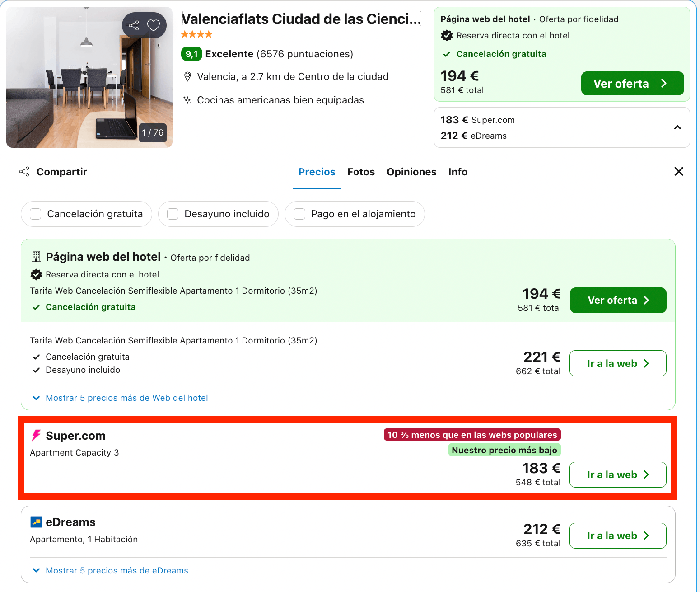Open the Opiniones tab

[x=411, y=172]
